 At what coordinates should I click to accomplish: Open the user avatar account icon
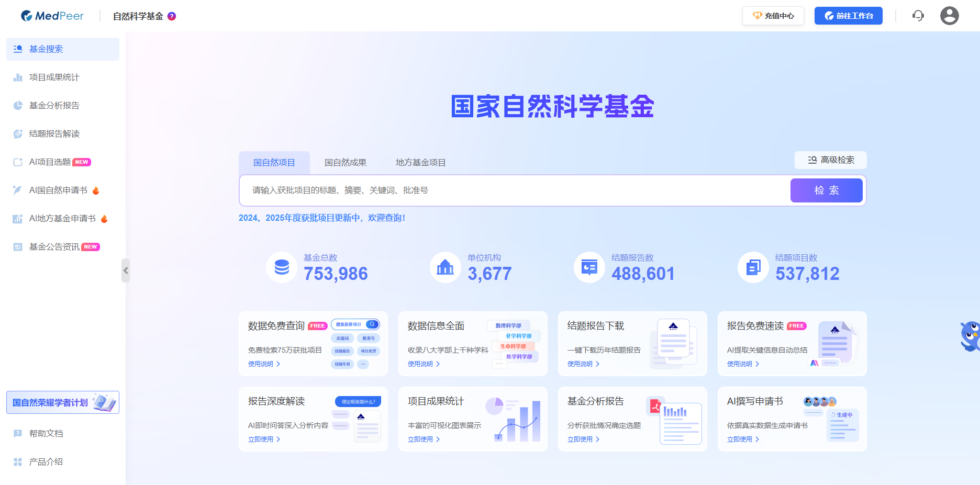point(949,16)
